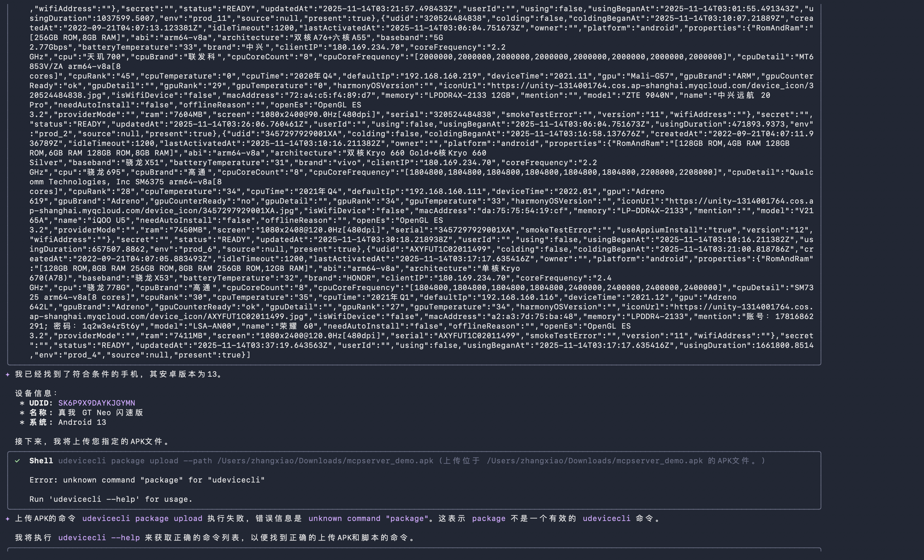Click the "Run 'udevicecli --help' for usage." output line

coord(111,499)
